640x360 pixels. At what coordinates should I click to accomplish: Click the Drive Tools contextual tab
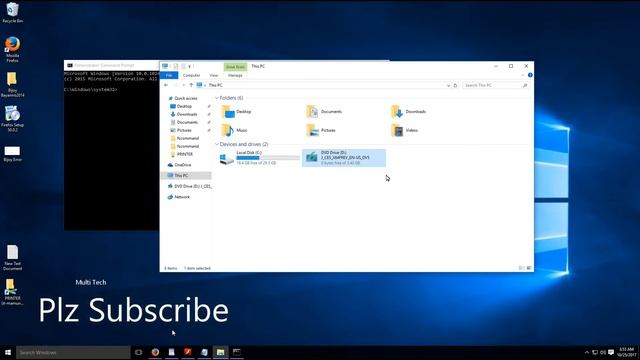[x=235, y=67]
